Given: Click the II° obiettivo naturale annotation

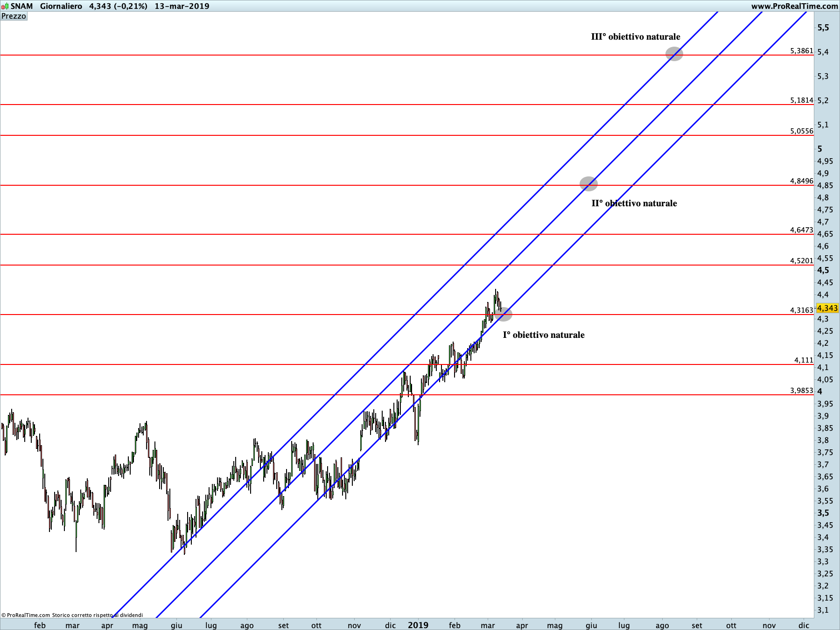Looking at the screenshot, I should point(634,203).
